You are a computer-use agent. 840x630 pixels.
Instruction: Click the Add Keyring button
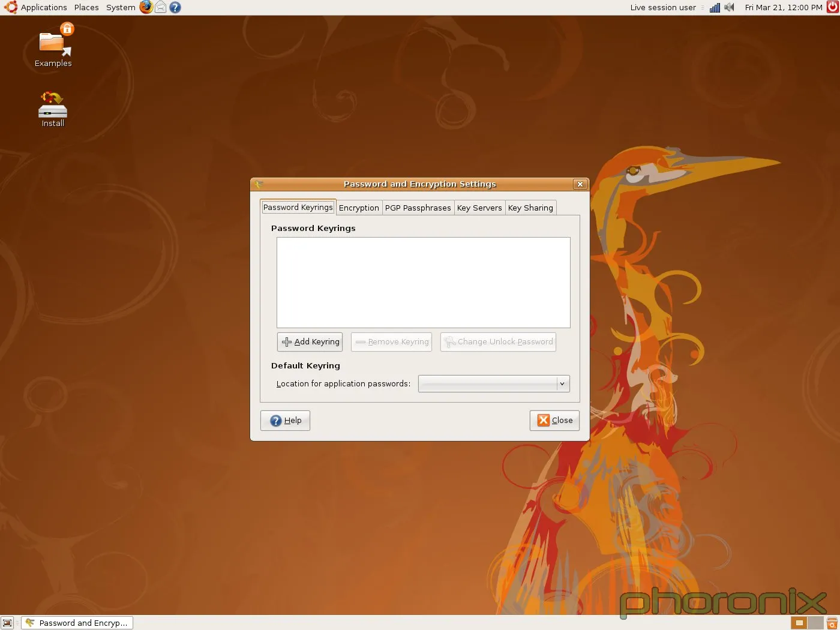[x=310, y=342]
